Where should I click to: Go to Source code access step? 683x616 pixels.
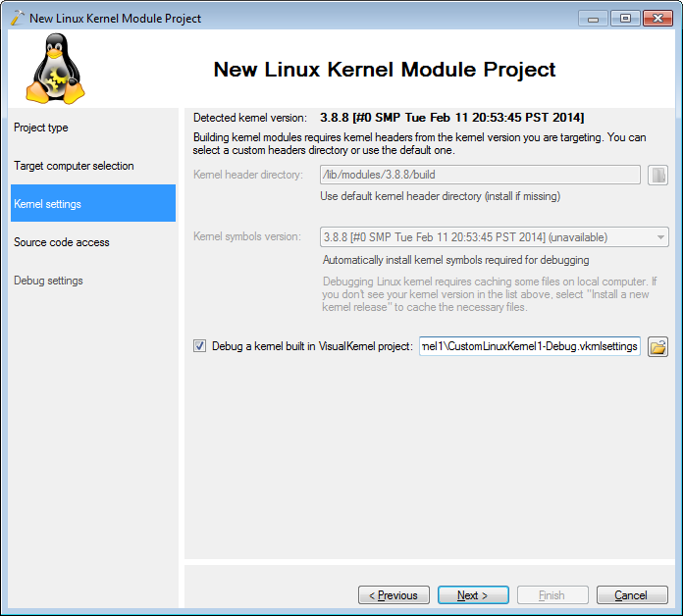coord(62,242)
